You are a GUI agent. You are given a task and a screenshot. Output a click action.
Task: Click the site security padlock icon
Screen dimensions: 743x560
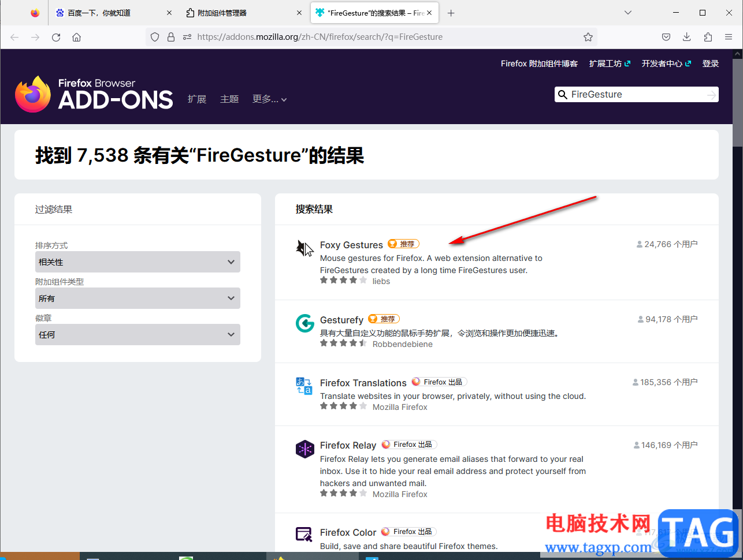tap(171, 37)
